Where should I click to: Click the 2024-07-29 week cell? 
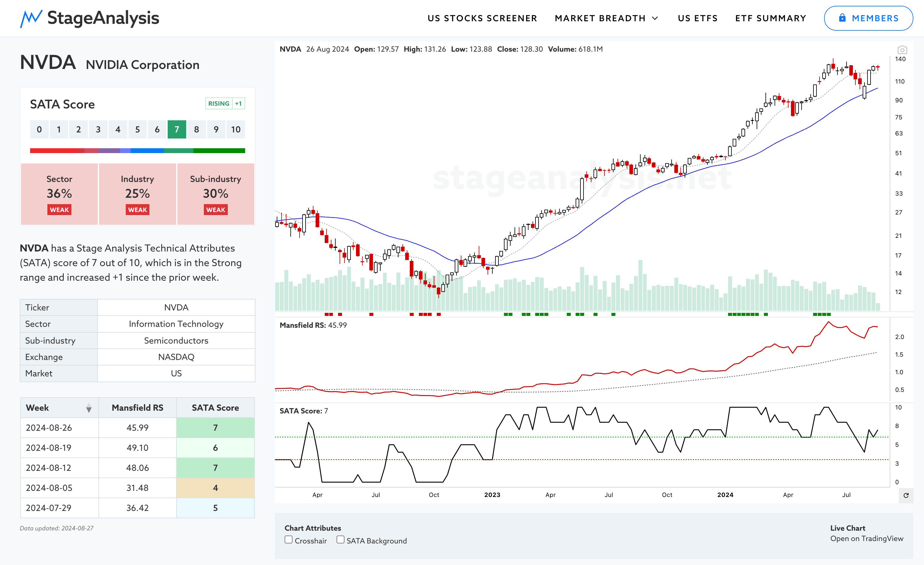click(x=60, y=508)
